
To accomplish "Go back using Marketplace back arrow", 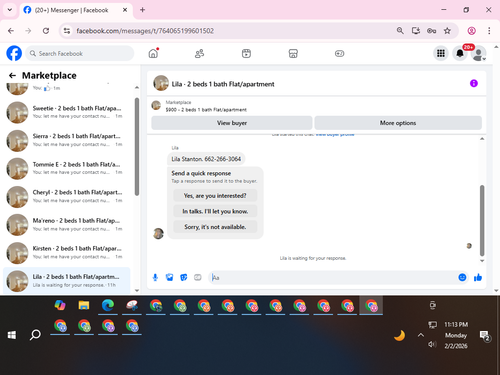I will pos(12,76).
